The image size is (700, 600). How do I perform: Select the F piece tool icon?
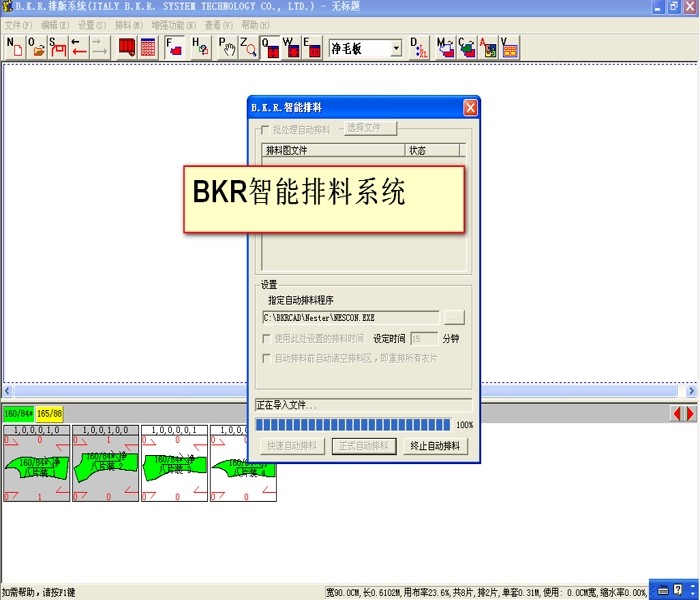tap(174, 47)
